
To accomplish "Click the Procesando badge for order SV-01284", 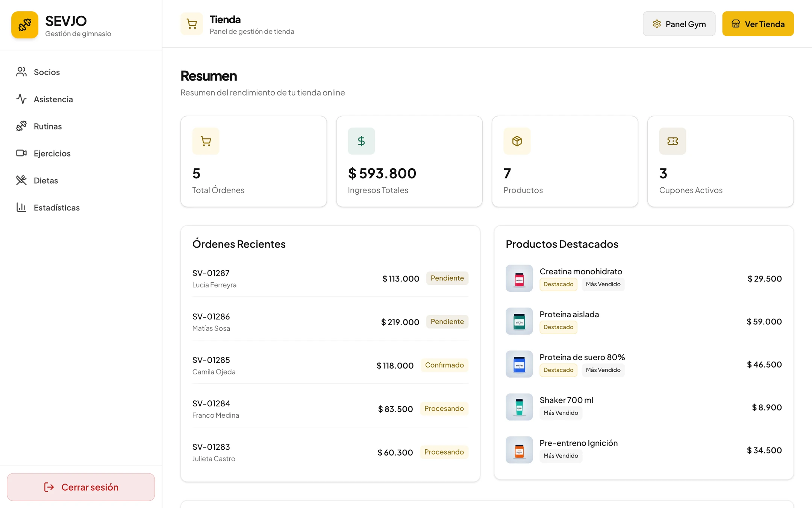I will tap(444, 408).
